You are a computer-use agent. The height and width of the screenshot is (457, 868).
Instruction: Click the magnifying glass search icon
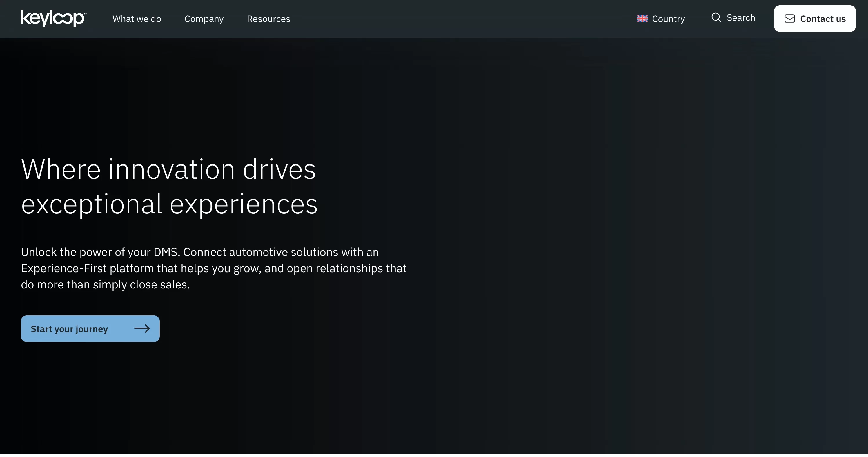point(716,17)
